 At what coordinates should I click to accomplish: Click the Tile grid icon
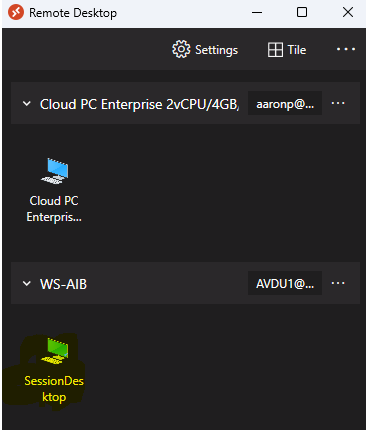coord(275,50)
